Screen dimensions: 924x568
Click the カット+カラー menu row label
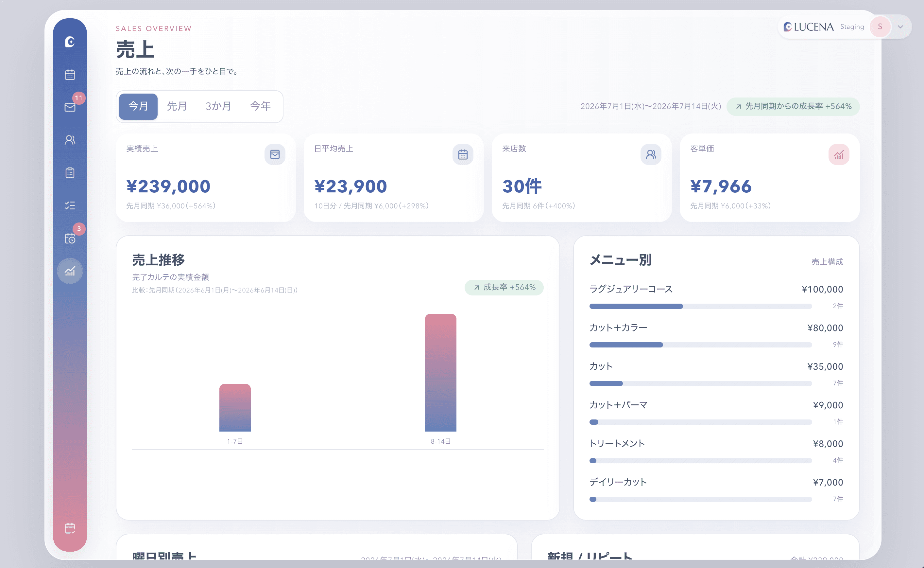(618, 328)
